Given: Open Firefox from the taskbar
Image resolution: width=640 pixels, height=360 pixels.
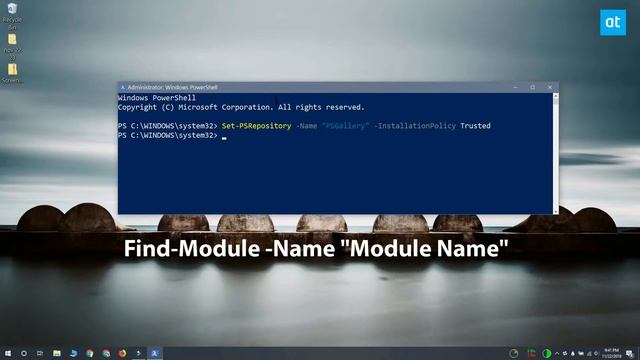Looking at the screenshot, I should [x=122, y=353].
